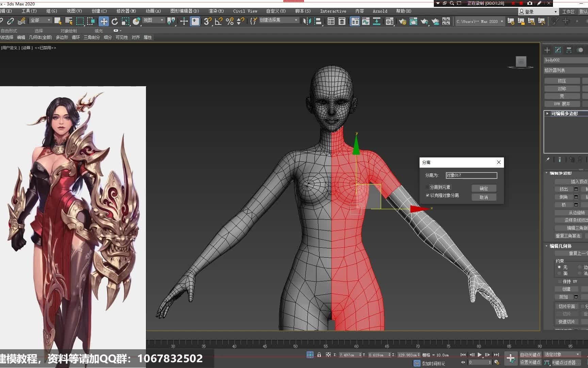Toggle Percent Snap icon
The image size is (588, 368).
[x=230, y=21]
